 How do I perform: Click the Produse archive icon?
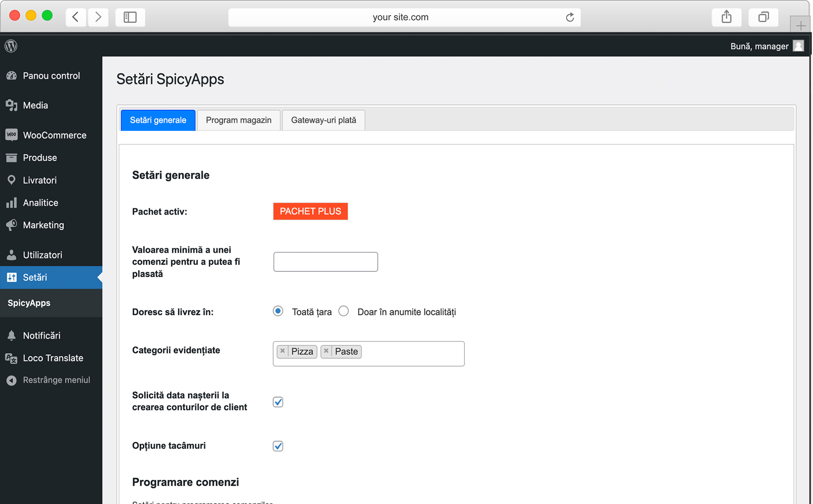point(11,158)
